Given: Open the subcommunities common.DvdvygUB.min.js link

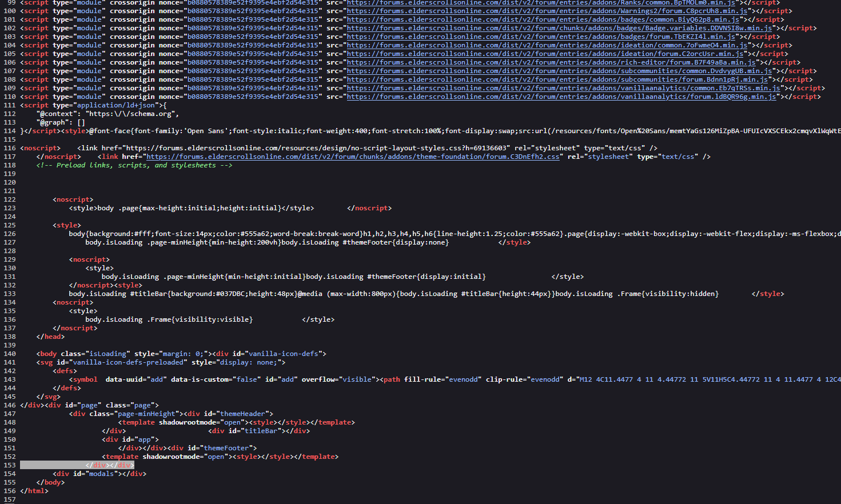Looking at the screenshot, I should pos(560,71).
